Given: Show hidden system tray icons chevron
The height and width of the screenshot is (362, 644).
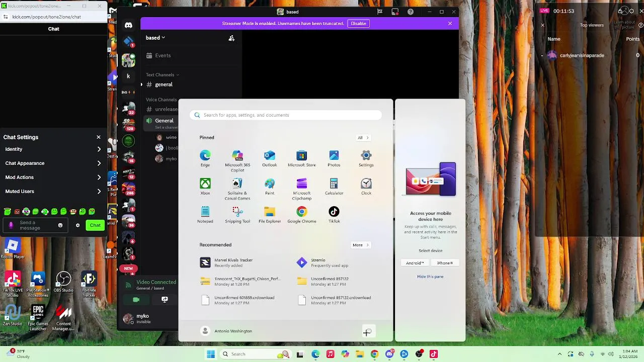Looking at the screenshot, I should 559,354.
